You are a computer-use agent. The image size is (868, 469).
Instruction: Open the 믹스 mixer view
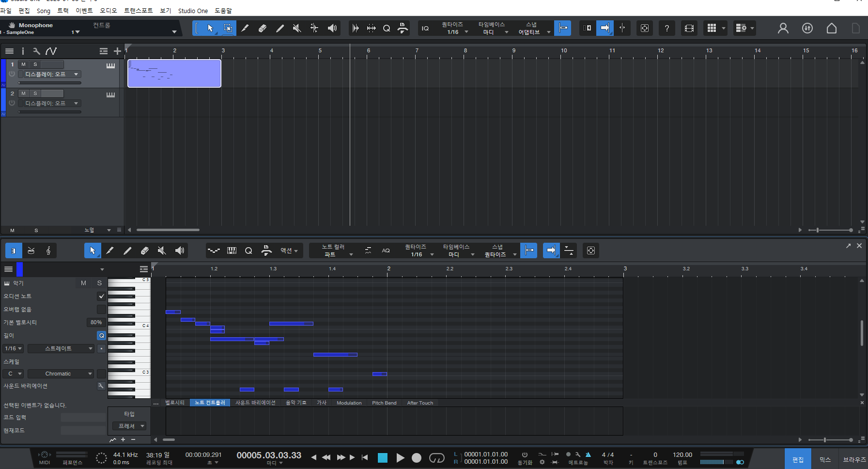825,459
